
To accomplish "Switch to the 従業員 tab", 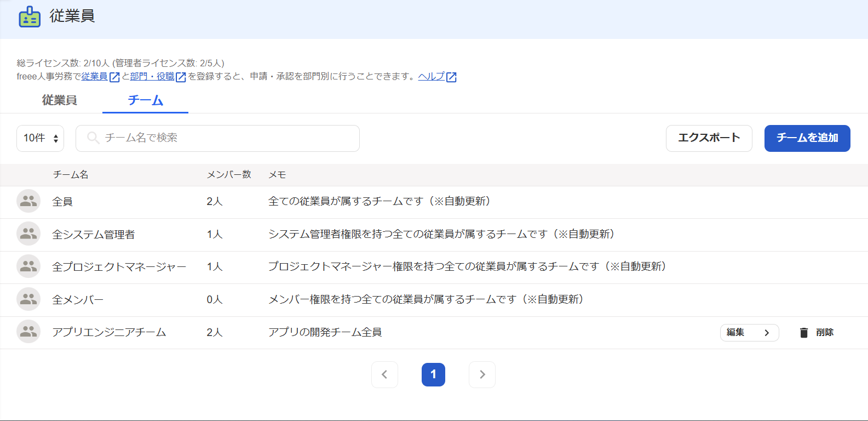I will point(60,100).
